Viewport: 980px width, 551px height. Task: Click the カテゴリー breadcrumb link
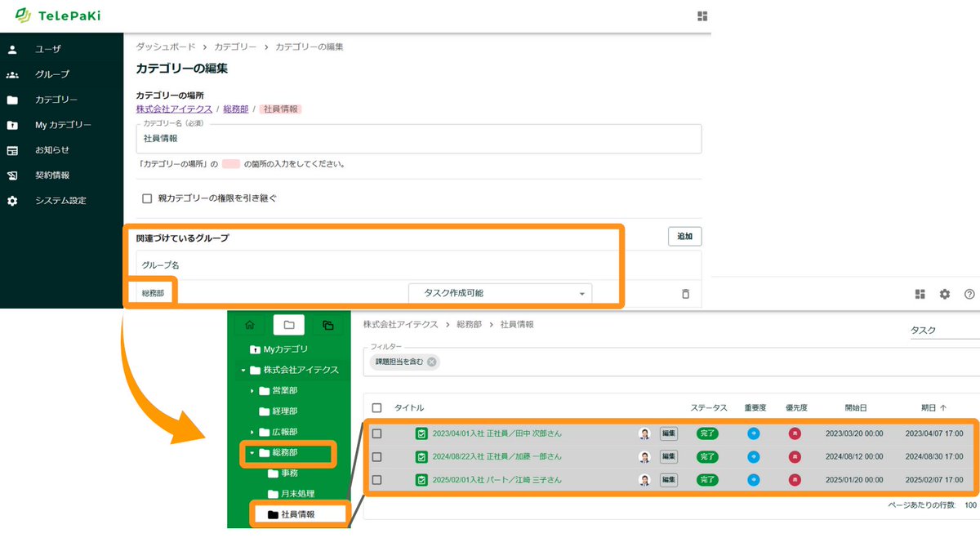click(236, 47)
